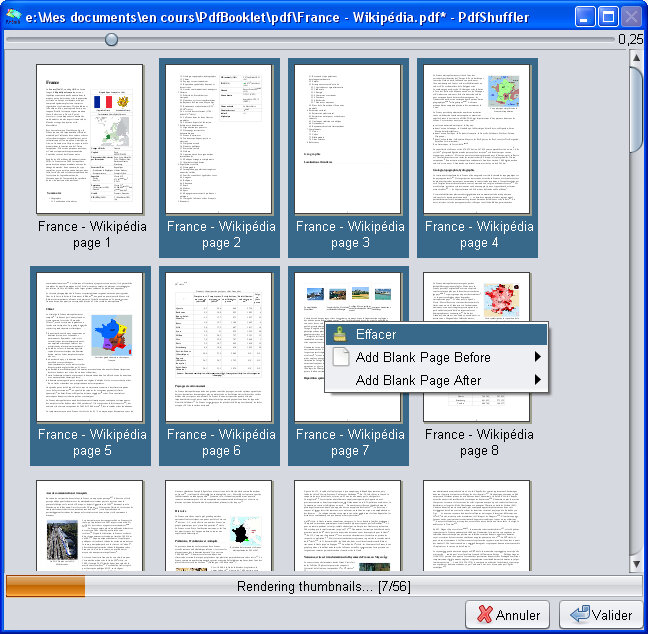The height and width of the screenshot is (634, 648).
Task: Click the Effacer eraser icon
Action: tap(341, 334)
